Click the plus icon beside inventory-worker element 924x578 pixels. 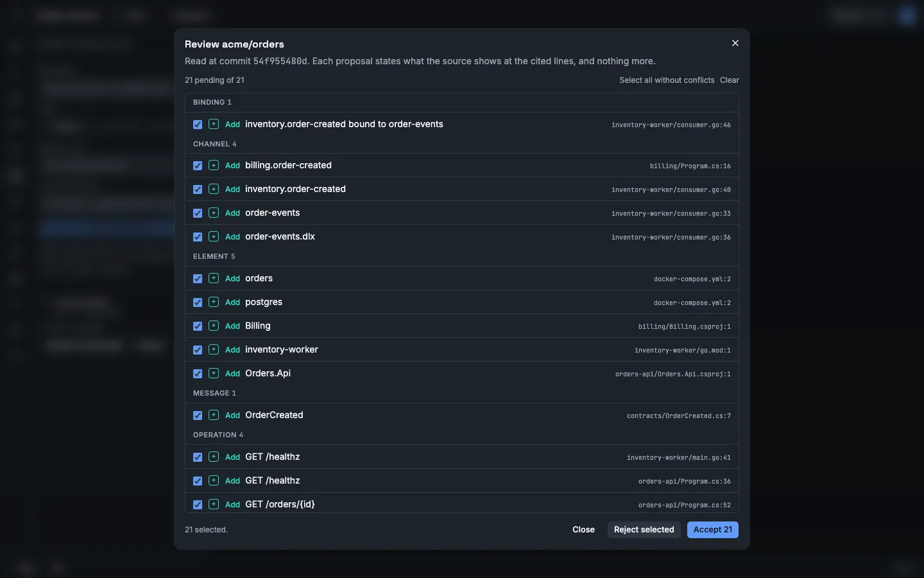tap(214, 349)
